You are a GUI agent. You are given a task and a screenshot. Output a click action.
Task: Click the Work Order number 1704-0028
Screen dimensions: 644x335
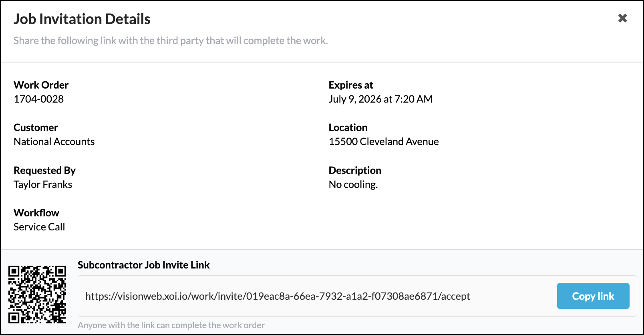coord(39,99)
